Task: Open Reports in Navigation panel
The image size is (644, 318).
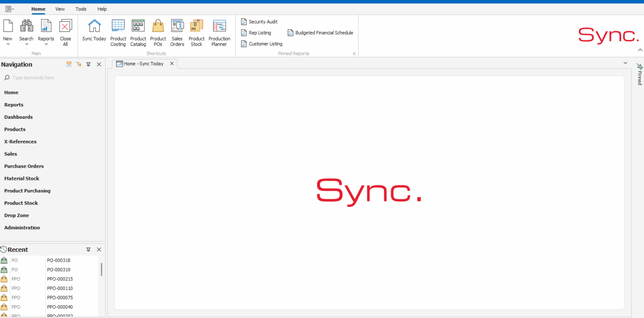Action: coord(14,105)
